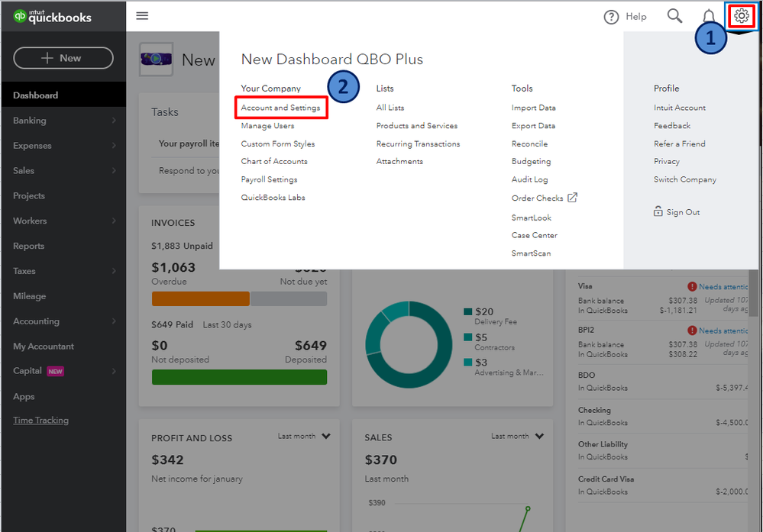Click the QuickBooks logo
This screenshot has width=763, height=532.
pyautogui.click(x=53, y=17)
